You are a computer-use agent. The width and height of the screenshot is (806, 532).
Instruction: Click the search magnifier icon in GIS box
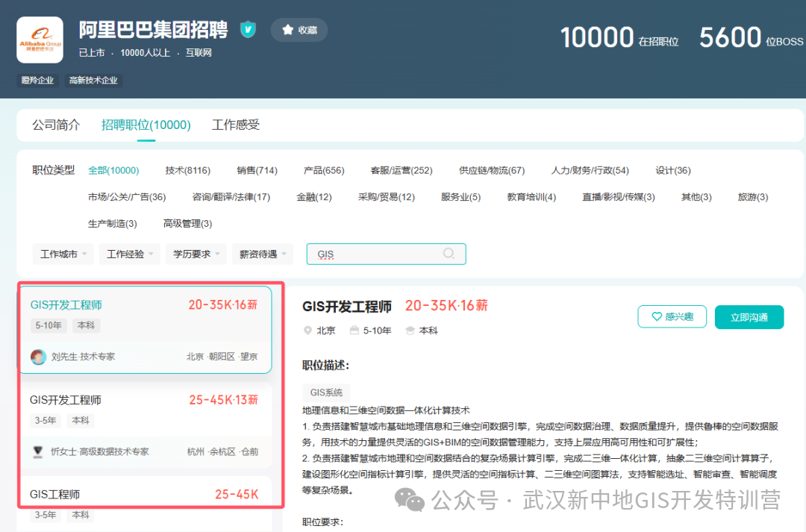[x=449, y=254]
